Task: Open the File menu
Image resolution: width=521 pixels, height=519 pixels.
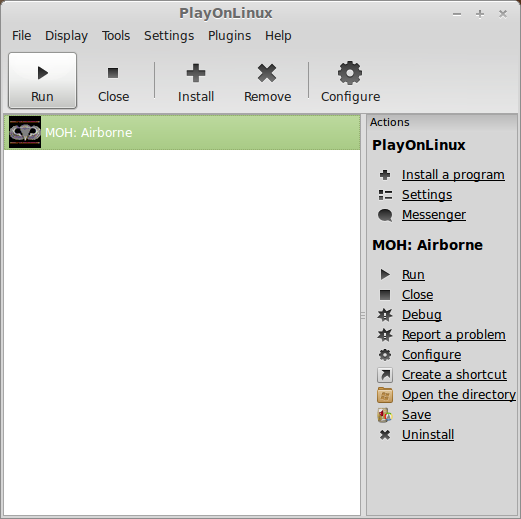Action: coord(22,36)
